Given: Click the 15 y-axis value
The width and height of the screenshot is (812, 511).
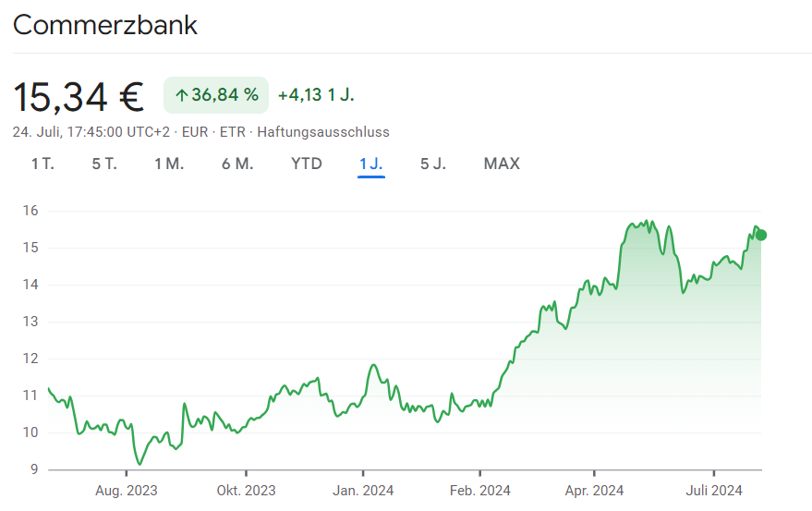Looking at the screenshot, I should 30,248.
